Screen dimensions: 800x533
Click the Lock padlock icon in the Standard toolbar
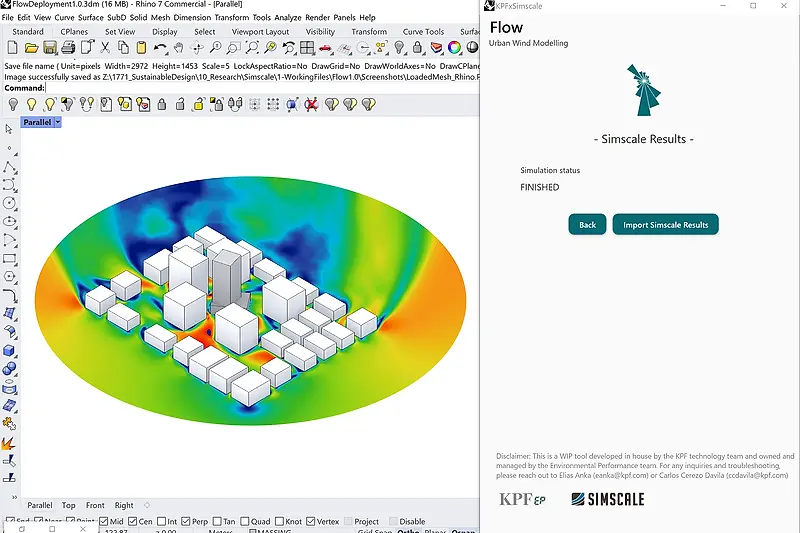pos(417,48)
